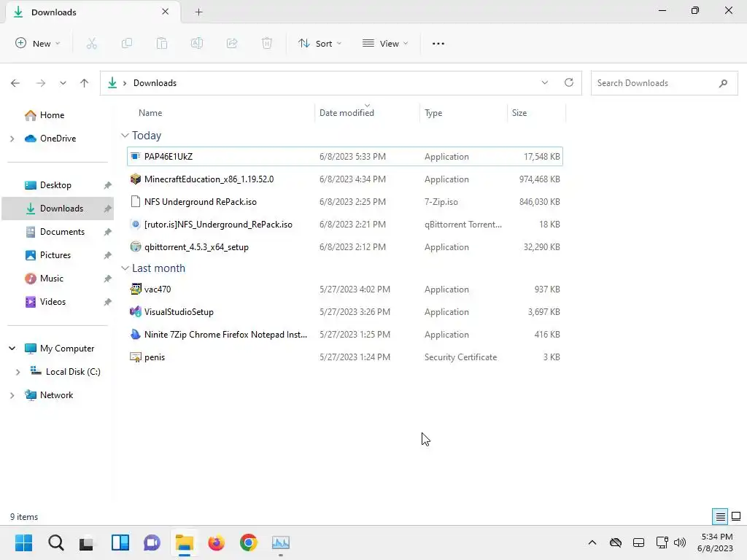Select MinecraftEducation_x86_1.19.52.0 file
The width and height of the screenshot is (747, 560).
[x=345, y=179]
